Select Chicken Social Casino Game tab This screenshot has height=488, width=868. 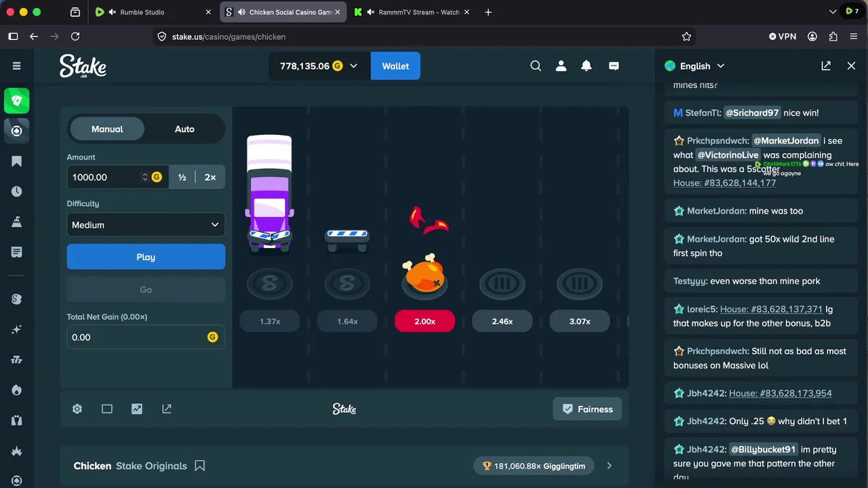[281, 12]
